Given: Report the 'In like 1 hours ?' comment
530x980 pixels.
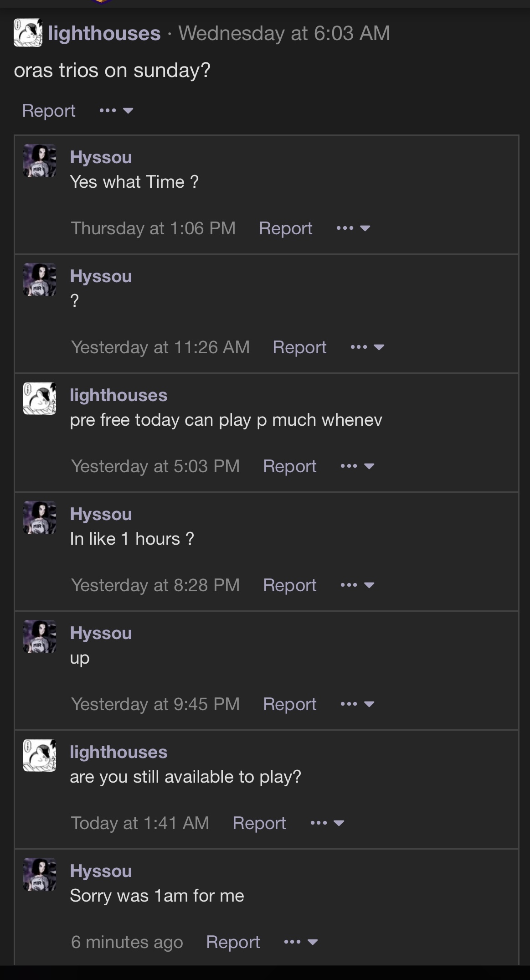Looking at the screenshot, I should pos(289,585).
